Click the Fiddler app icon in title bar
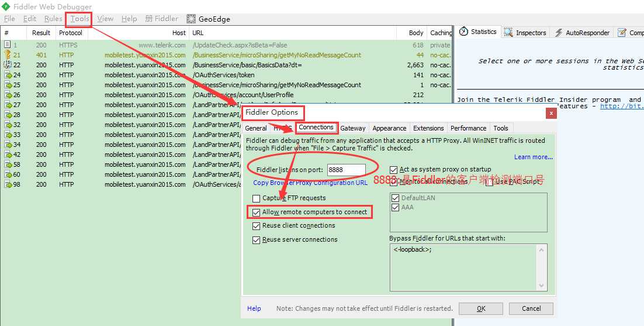 [6, 6]
